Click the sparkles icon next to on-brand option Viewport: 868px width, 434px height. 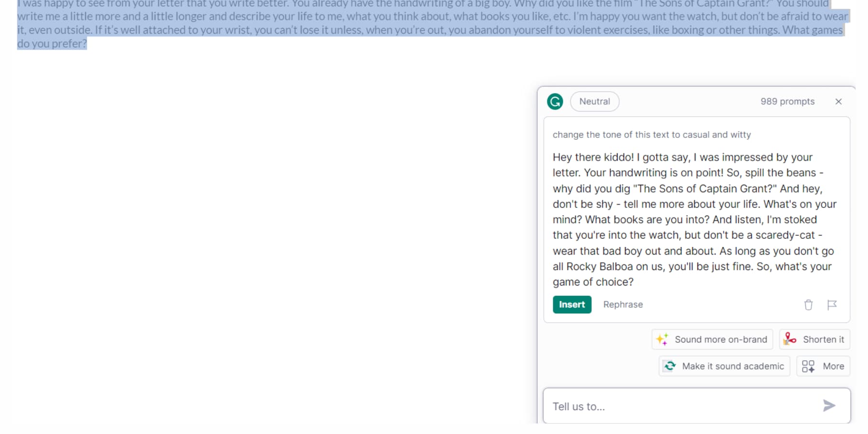(x=663, y=339)
